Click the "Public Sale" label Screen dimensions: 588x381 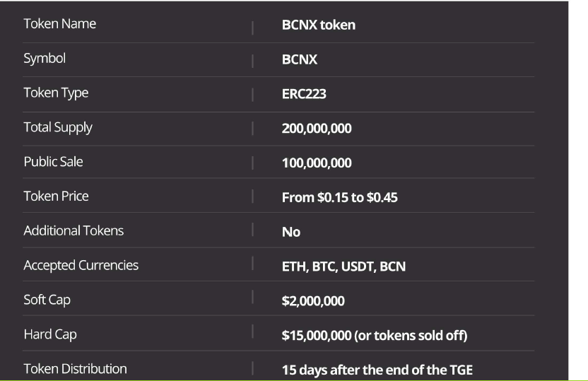coord(53,162)
